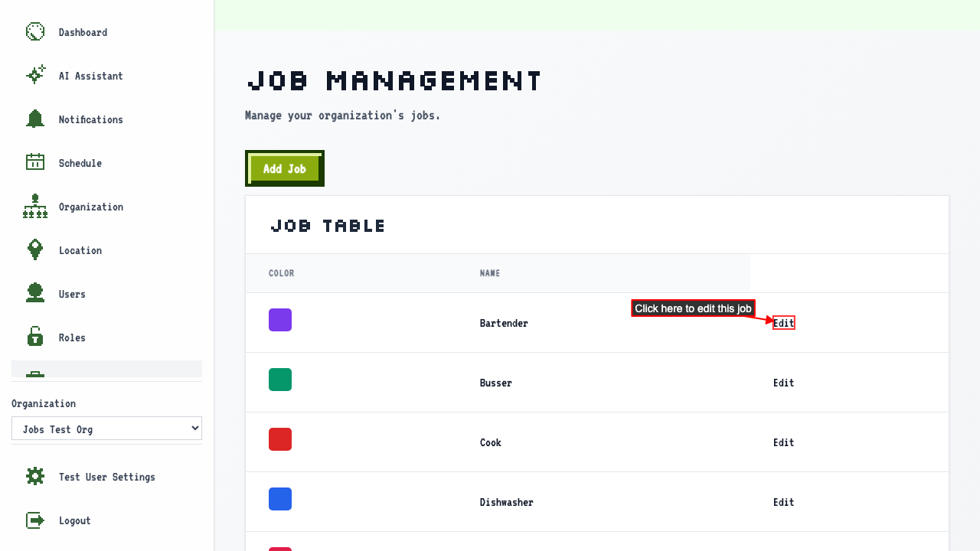Edit the Cook job
980x551 pixels.
(x=784, y=442)
